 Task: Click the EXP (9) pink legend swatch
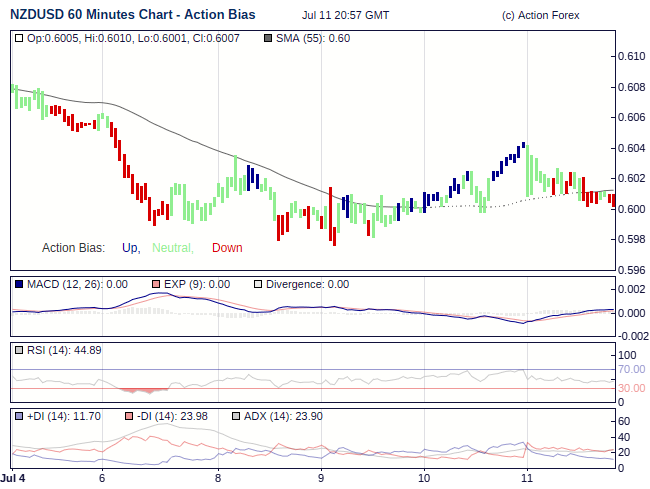coord(156,284)
